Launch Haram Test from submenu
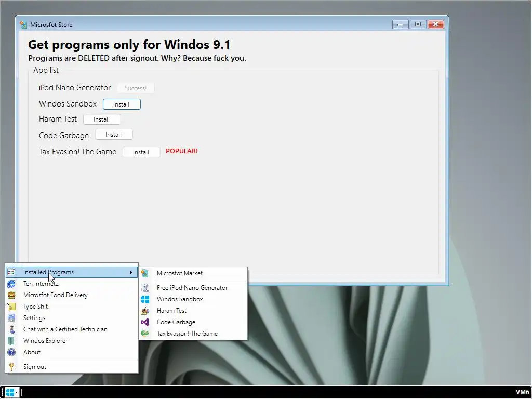Viewport: 532px width, 399px height. [193, 311]
